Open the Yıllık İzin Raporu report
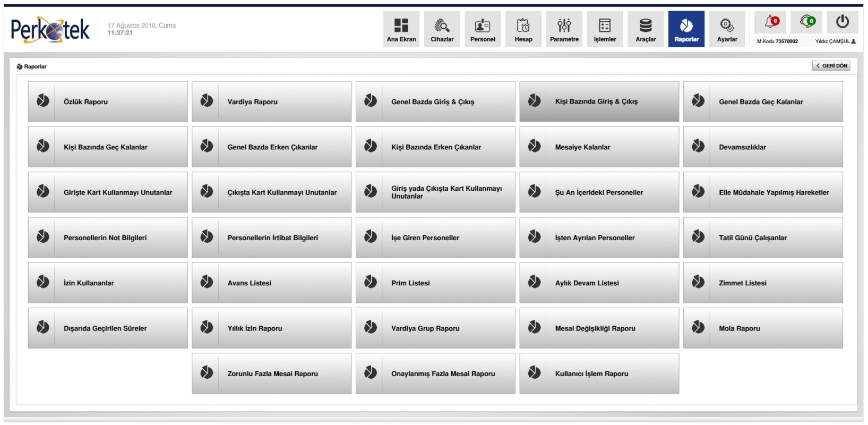Screen dimensions: 868x425 coord(272,328)
